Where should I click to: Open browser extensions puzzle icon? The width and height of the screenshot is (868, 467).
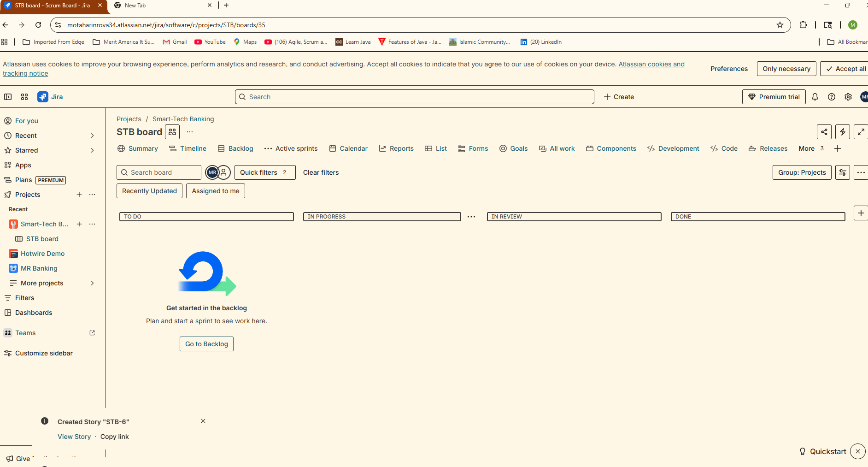point(803,25)
